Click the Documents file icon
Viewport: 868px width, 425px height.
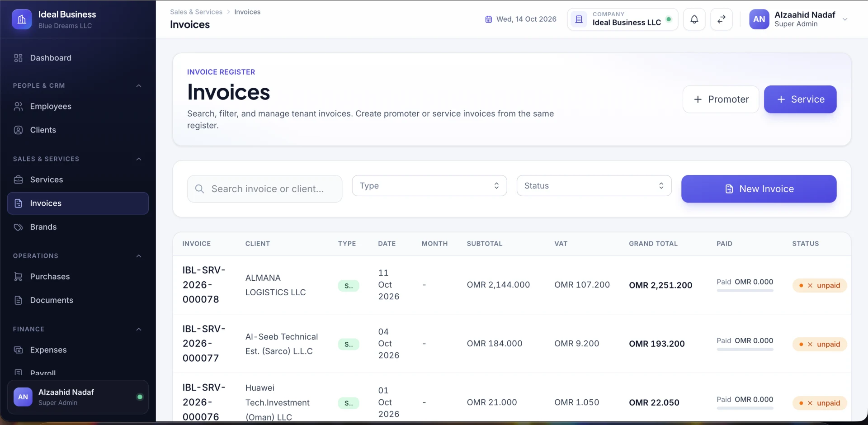[x=18, y=300]
